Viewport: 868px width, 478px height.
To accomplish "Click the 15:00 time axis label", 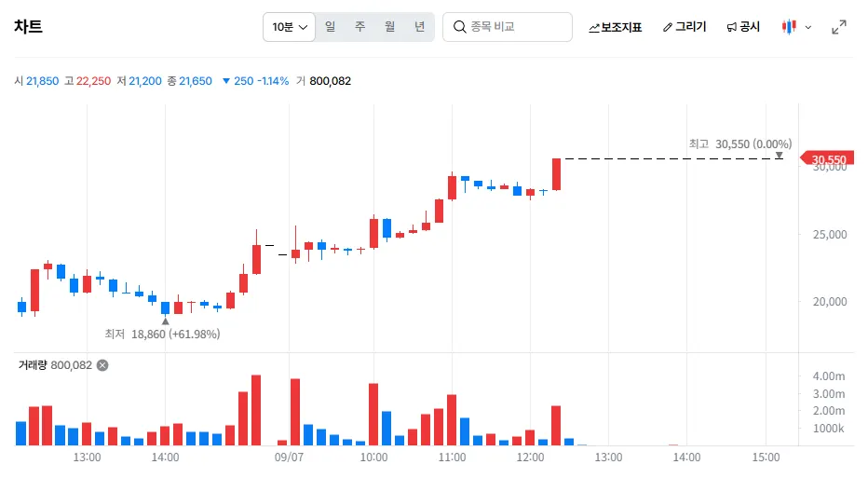I will (x=766, y=458).
